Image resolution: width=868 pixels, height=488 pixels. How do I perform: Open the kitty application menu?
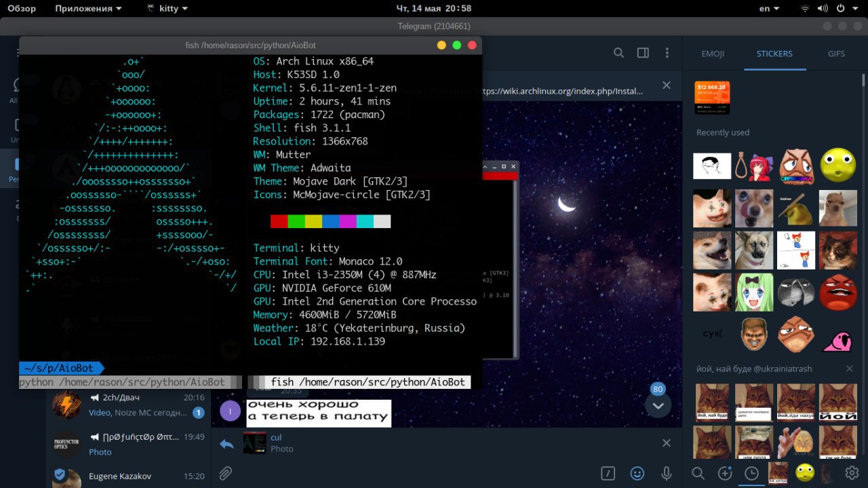[x=167, y=8]
